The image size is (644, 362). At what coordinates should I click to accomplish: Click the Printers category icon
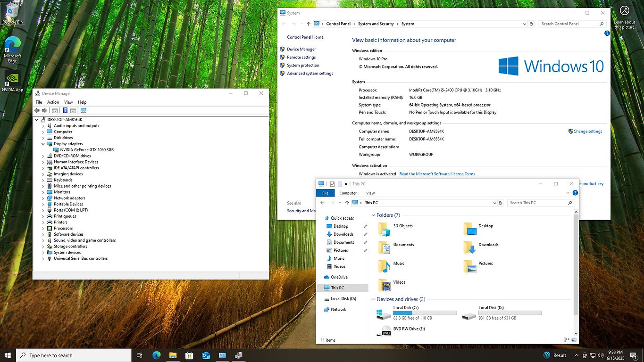coord(50,222)
